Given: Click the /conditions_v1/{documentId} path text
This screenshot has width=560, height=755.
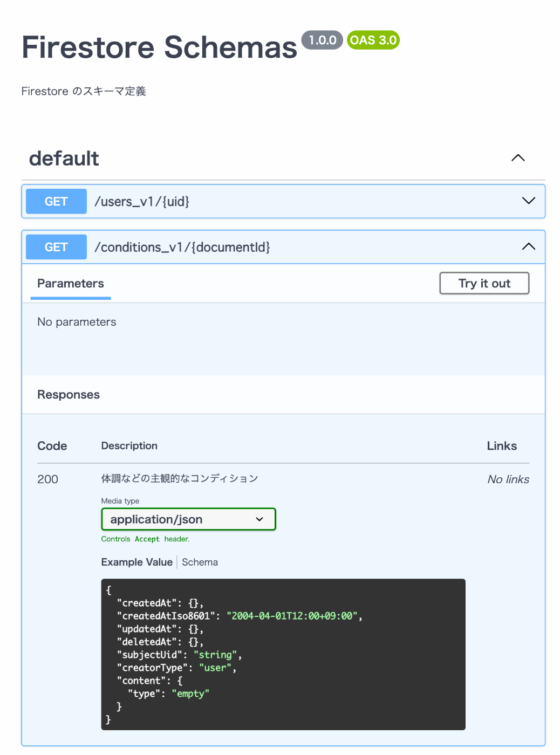Looking at the screenshot, I should tap(182, 248).
